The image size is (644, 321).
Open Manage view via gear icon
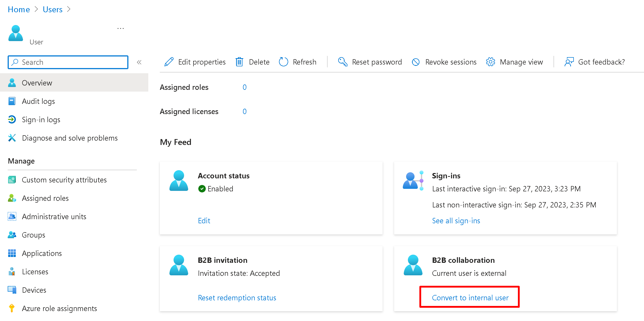pos(490,62)
